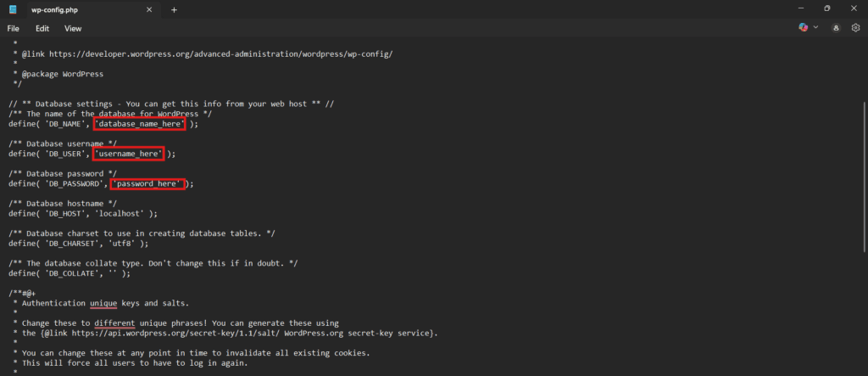
Task: Click the api.wordpress.org secret-key URL
Action: tap(175, 334)
